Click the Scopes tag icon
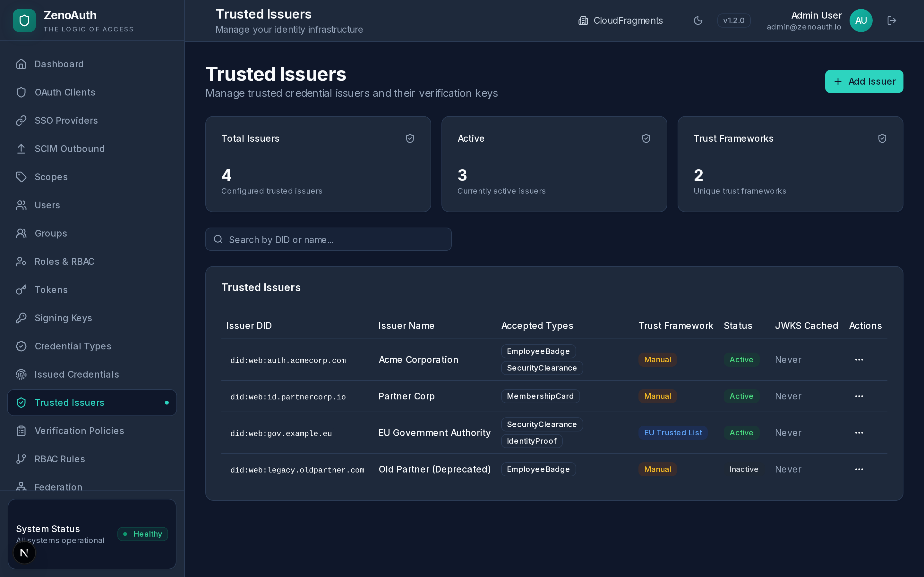Viewport: 924px width, 577px height. click(x=21, y=177)
